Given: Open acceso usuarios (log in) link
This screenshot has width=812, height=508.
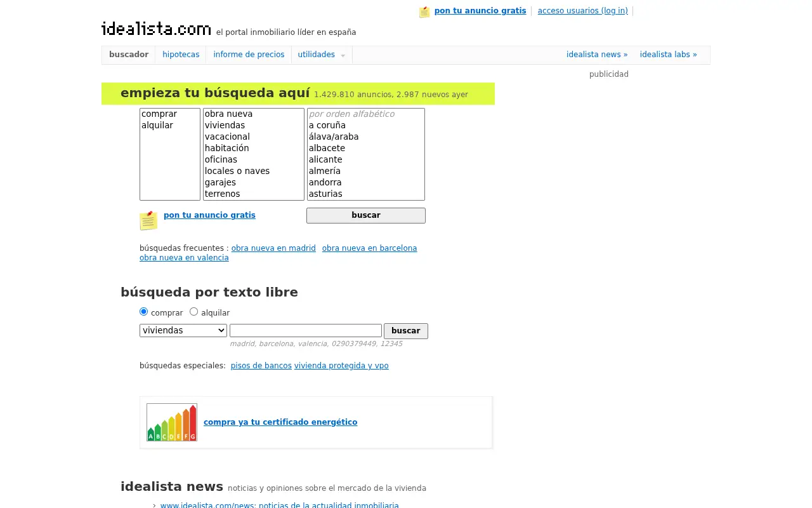Looking at the screenshot, I should (x=583, y=11).
